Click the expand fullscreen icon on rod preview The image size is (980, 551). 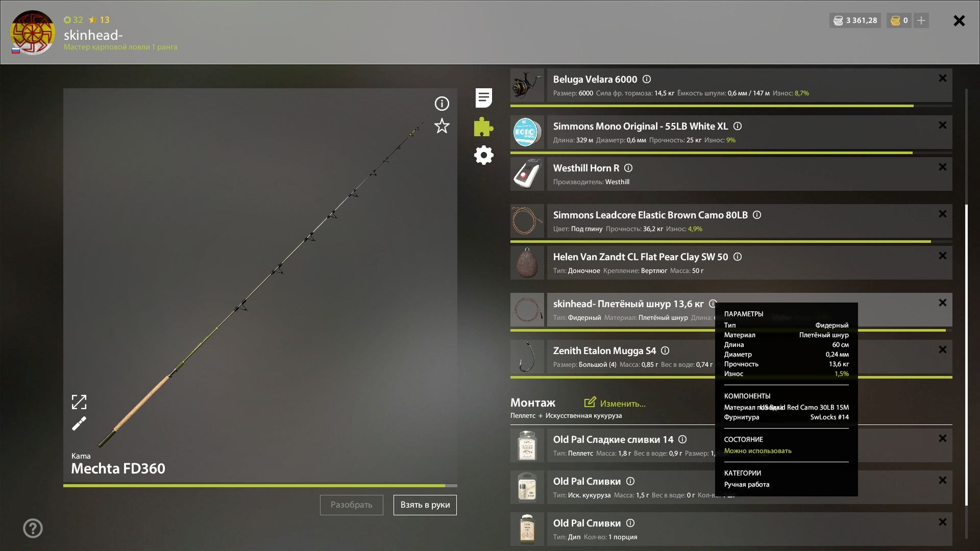click(79, 402)
